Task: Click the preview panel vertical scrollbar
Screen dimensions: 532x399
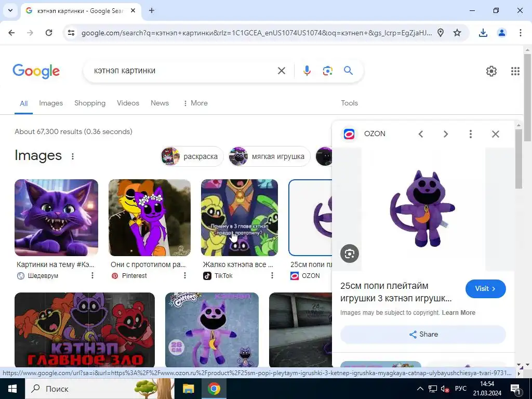Action: [x=518, y=159]
